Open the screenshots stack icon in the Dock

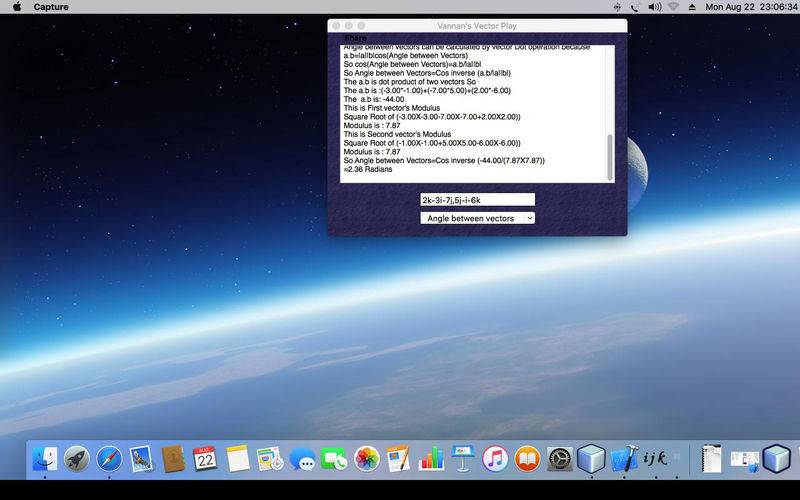744,460
